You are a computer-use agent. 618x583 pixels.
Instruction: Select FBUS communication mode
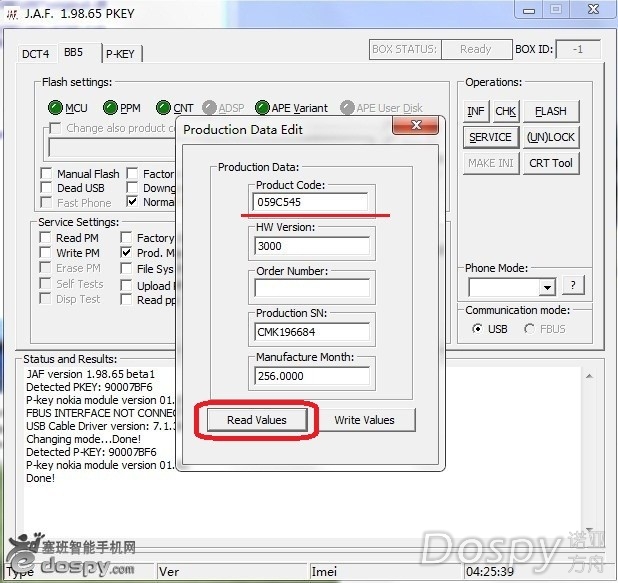coord(529,329)
